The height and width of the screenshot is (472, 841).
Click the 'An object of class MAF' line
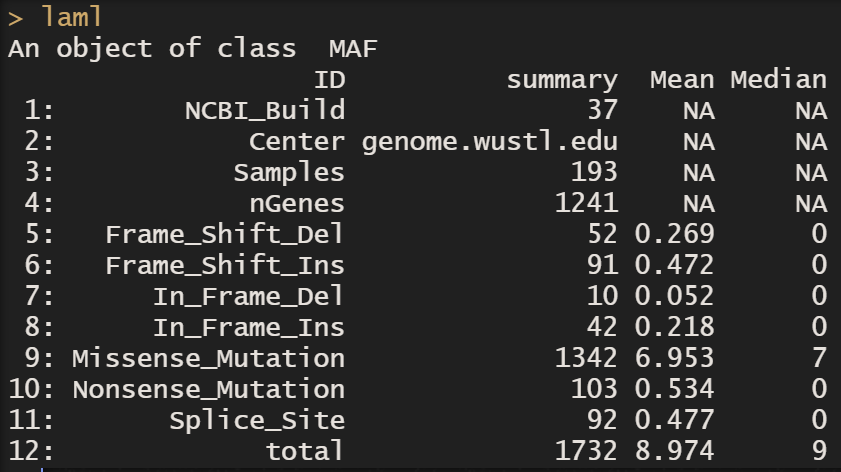click(193, 48)
